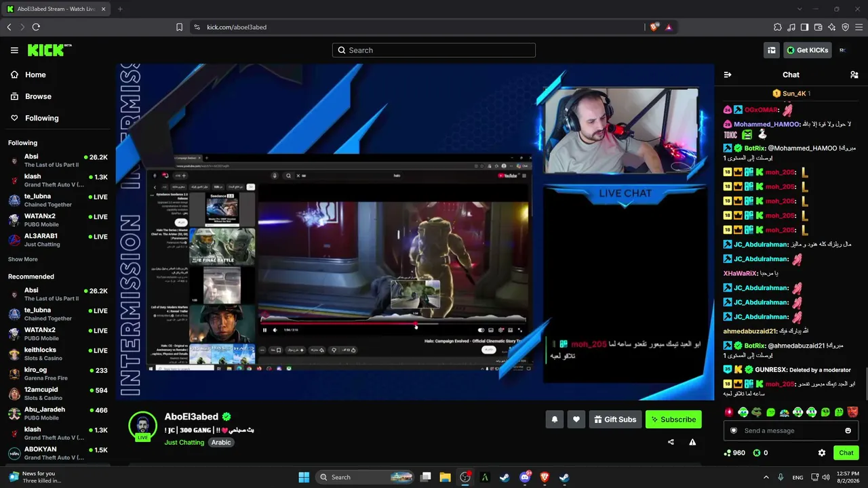Select the AboEl3abed Stream browser tab

point(57,9)
